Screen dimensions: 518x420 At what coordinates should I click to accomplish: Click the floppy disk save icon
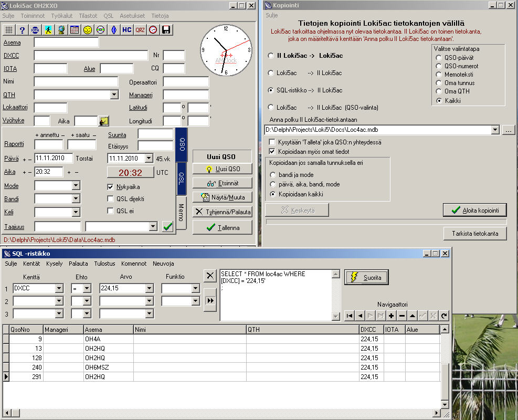point(166,30)
